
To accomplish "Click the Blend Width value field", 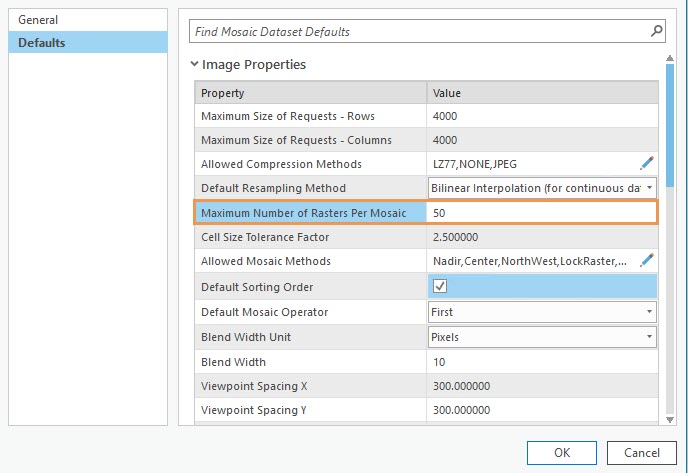I will click(x=540, y=362).
